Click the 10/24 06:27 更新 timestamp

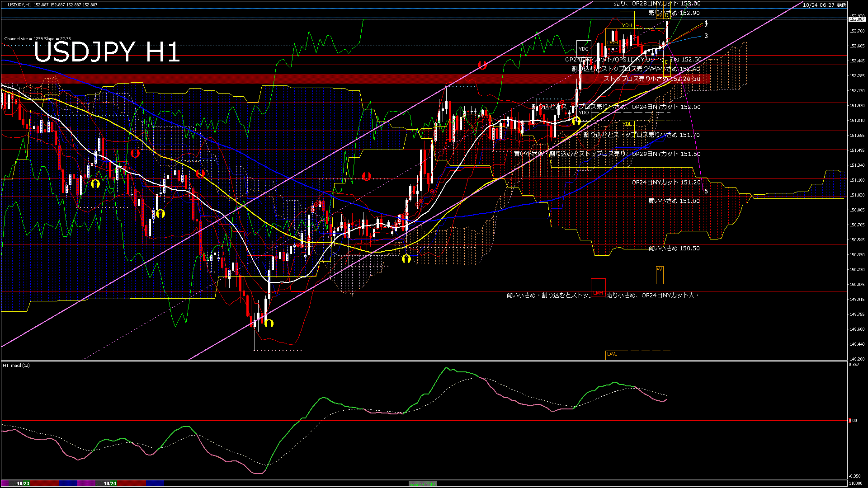[x=824, y=5]
